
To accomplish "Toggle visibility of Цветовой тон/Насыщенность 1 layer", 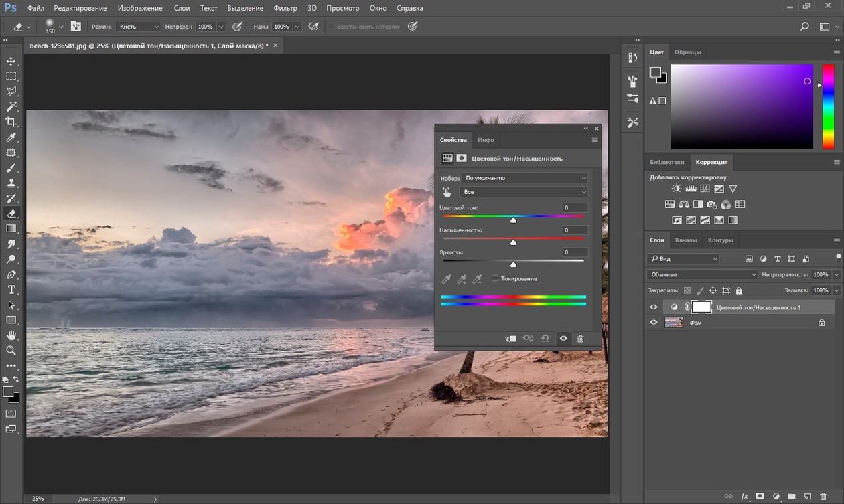I will [x=654, y=307].
